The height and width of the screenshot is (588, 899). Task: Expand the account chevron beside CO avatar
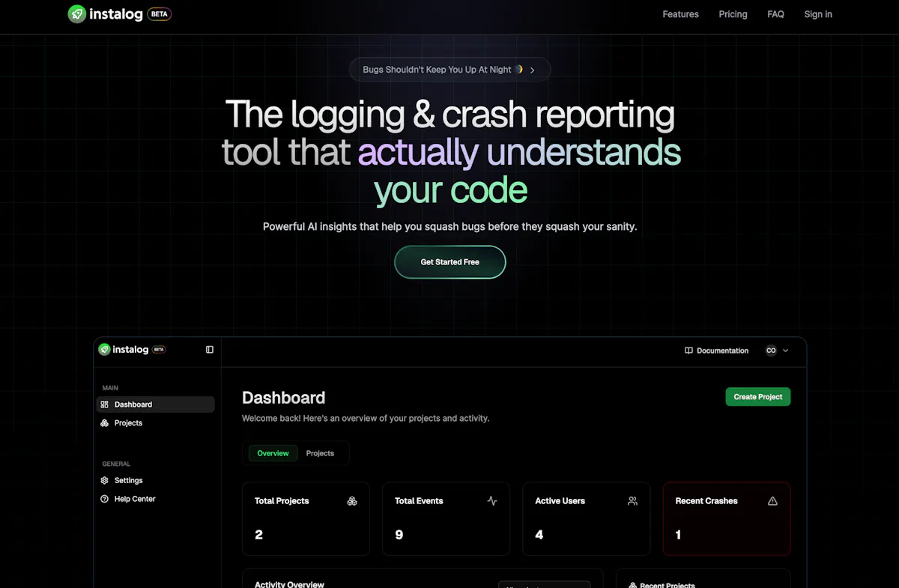click(x=785, y=351)
